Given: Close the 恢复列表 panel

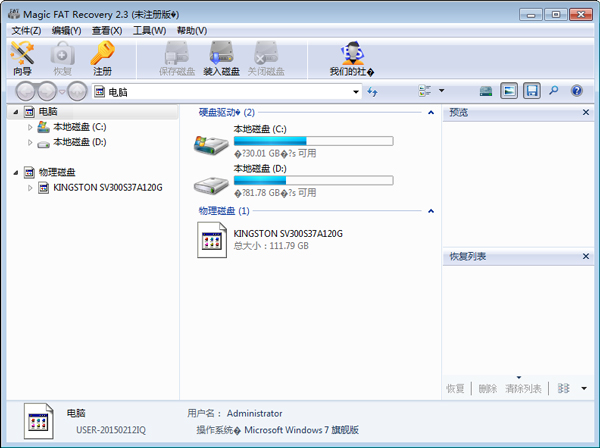Looking at the screenshot, I should [x=586, y=256].
